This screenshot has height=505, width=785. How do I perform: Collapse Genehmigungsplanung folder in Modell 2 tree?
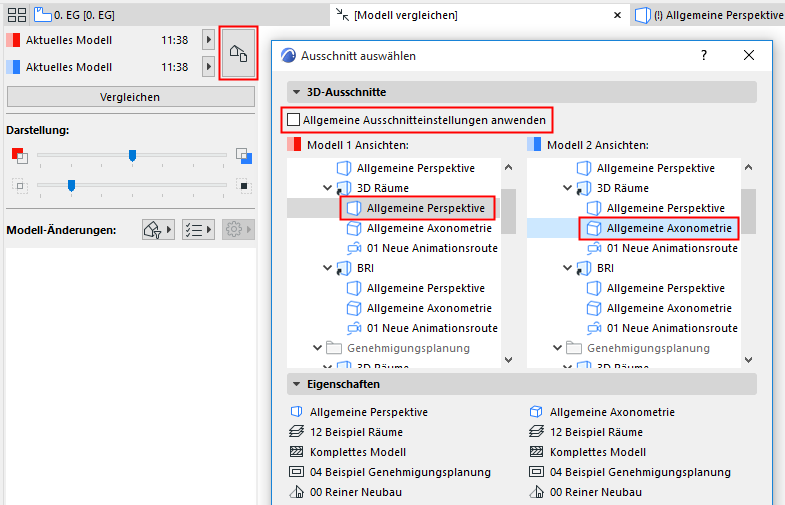557,347
